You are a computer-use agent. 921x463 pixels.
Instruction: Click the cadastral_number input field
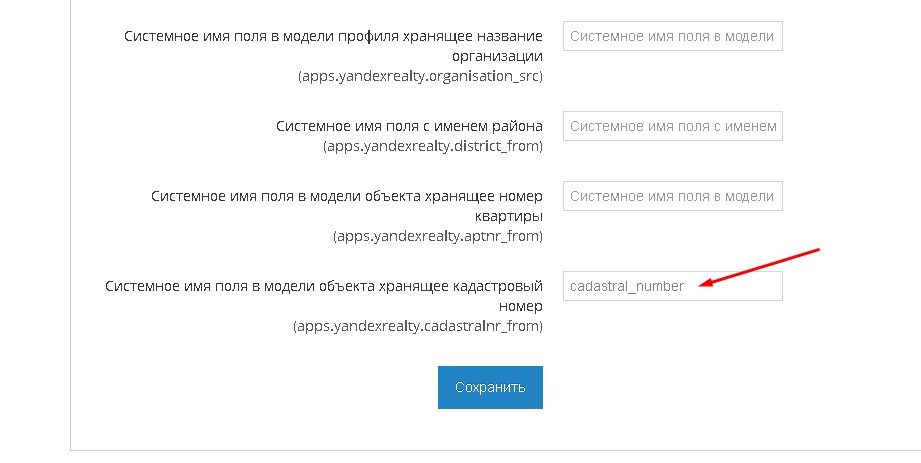coord(672,286)
